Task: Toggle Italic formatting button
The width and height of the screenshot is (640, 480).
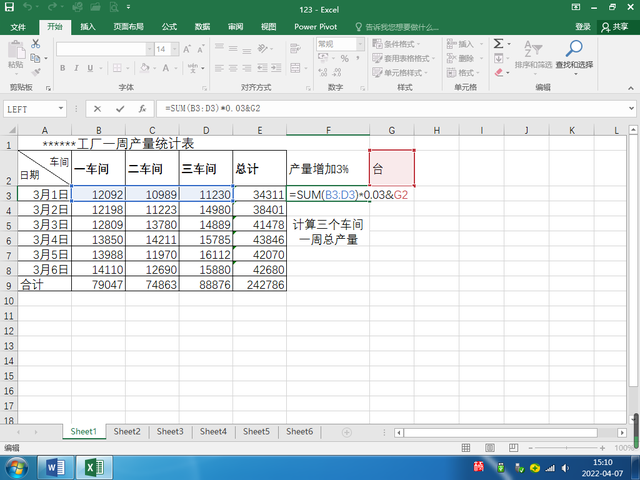Action: [x=76, y=68]
